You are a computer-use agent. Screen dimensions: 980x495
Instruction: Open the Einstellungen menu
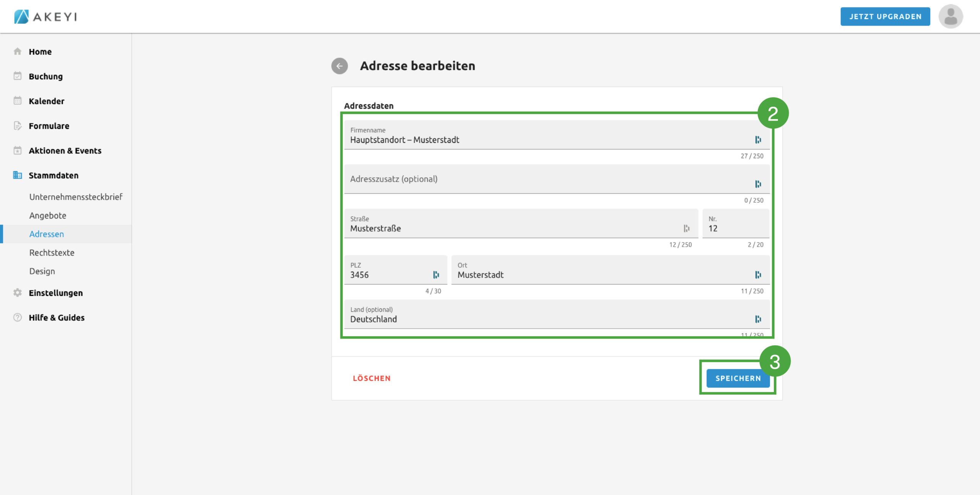point(56,293)
